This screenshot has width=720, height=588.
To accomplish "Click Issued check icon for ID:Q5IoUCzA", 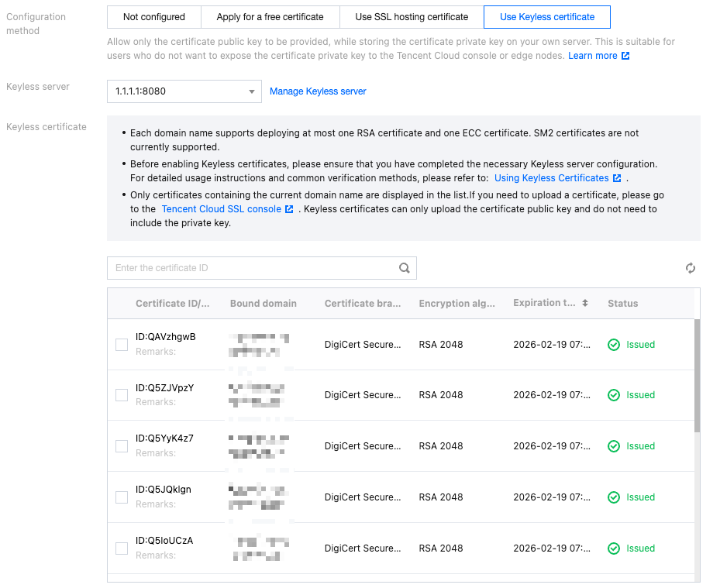I will (x=614, y=548).
